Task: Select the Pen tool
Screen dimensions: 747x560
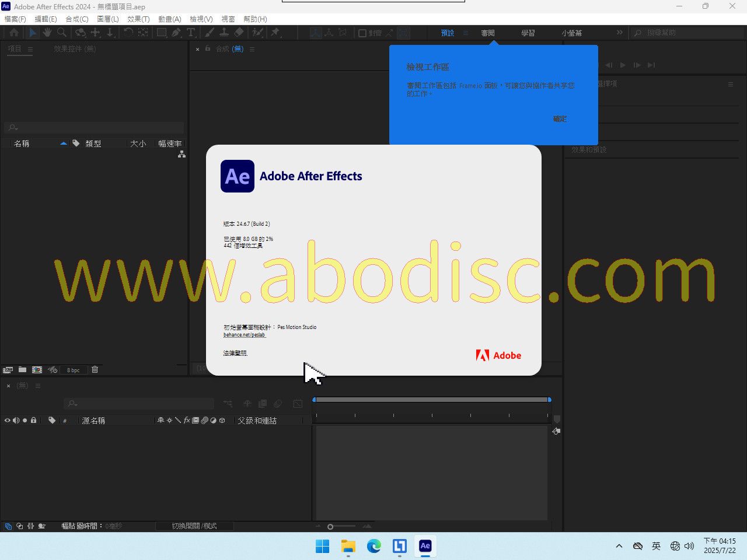Action: [x=176, y=33]
